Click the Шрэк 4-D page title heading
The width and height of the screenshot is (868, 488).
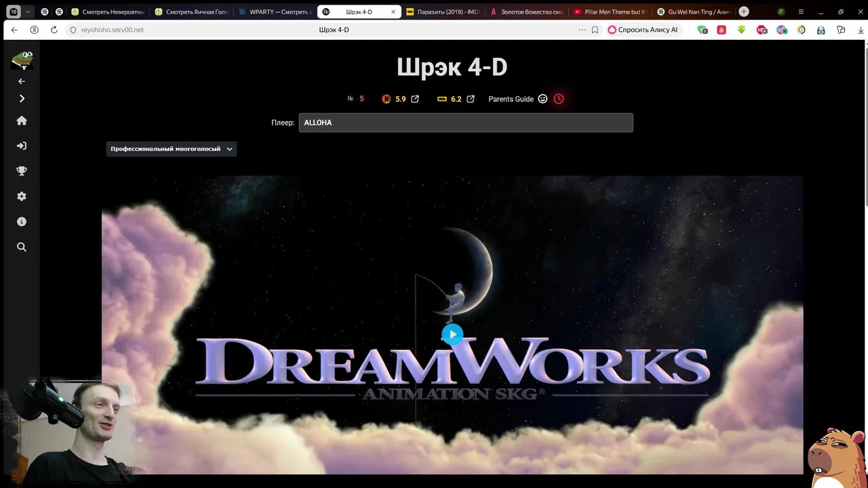(452, 67)
